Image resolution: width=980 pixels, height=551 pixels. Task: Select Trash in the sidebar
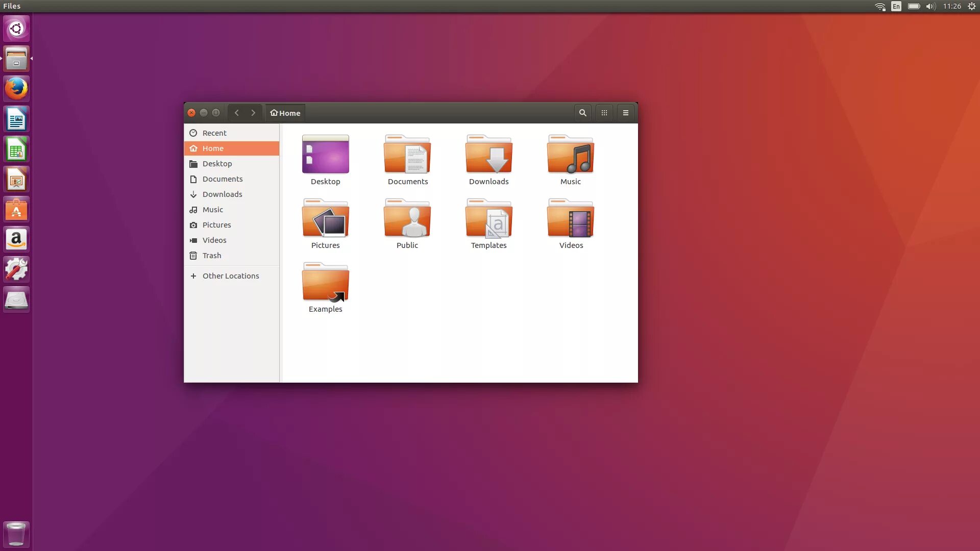pos(211,256)
